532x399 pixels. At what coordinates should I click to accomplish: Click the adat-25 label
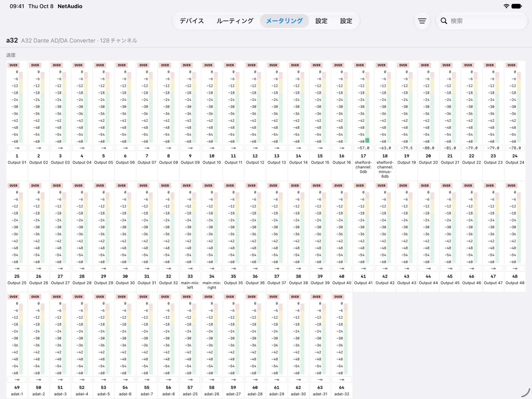(190, 394)
